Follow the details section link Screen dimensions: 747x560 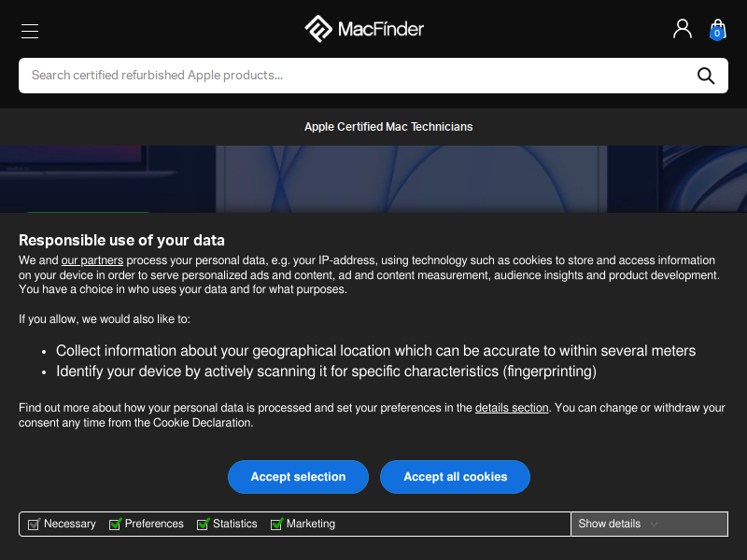512,408
